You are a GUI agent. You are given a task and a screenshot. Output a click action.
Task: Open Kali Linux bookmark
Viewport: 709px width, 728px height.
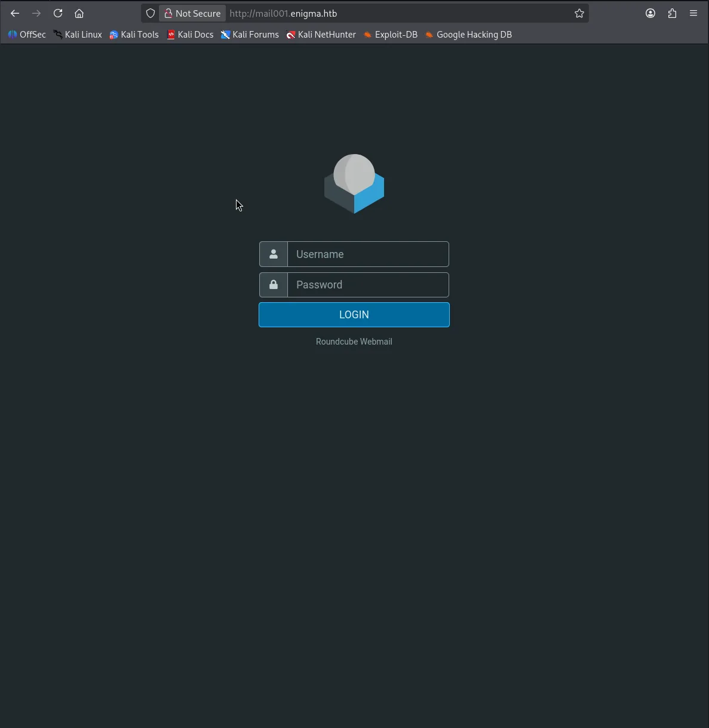[78, 35]
